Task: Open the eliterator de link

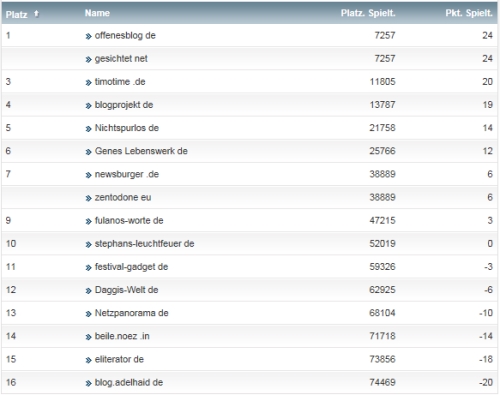Action: tap(119, 359)
